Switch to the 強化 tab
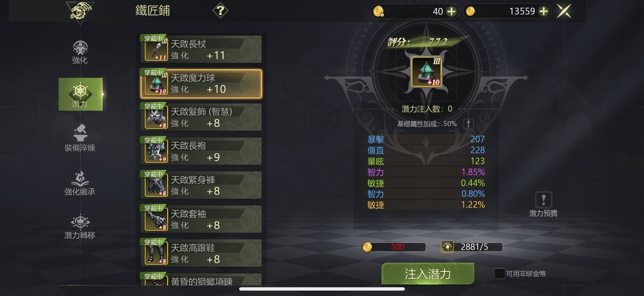The image size is (644, 296). 80,51
